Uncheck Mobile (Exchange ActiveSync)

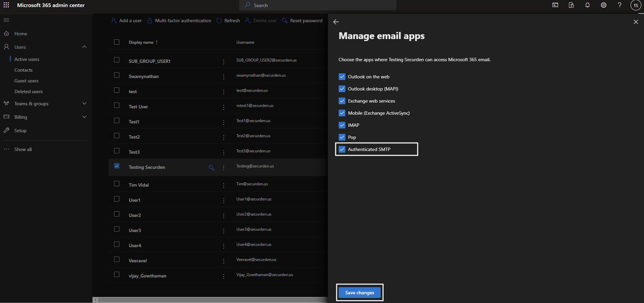click(x=342, y=113)
